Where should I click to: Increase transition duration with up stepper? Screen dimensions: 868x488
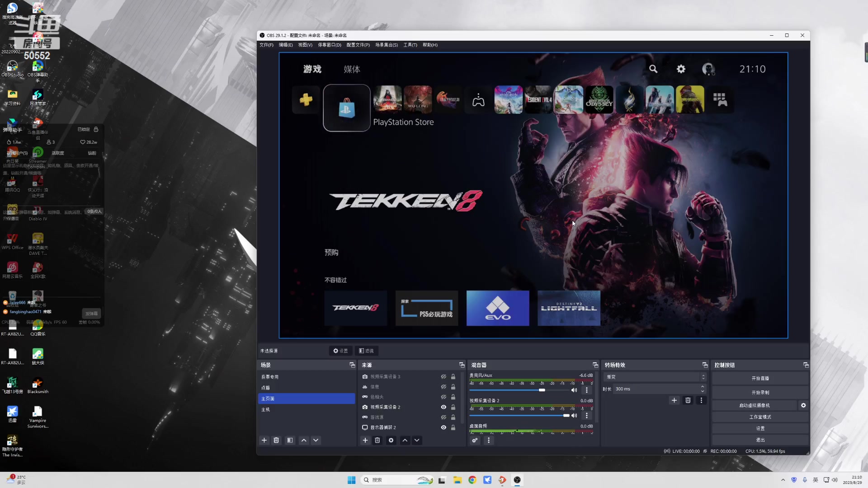click(x=703, y=387)
